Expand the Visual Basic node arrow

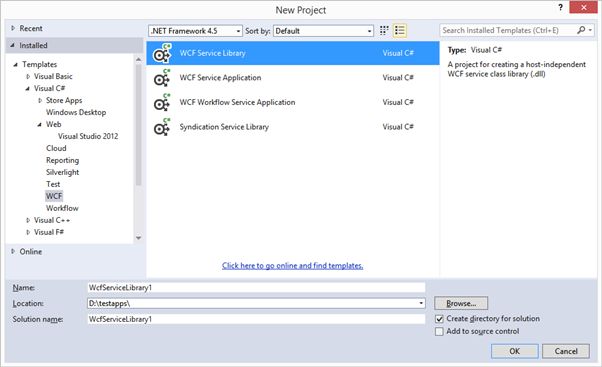28,76
